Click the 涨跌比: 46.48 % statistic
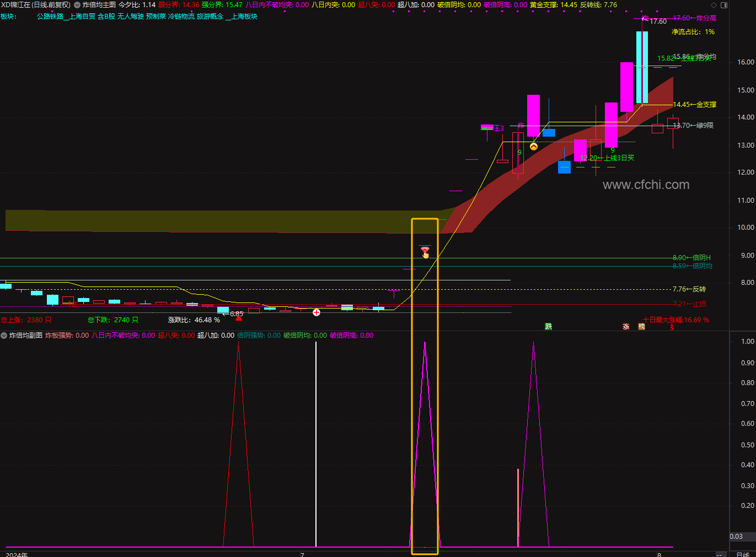Image resolution: width=756 pixels, height=557 pixels. 194,320
